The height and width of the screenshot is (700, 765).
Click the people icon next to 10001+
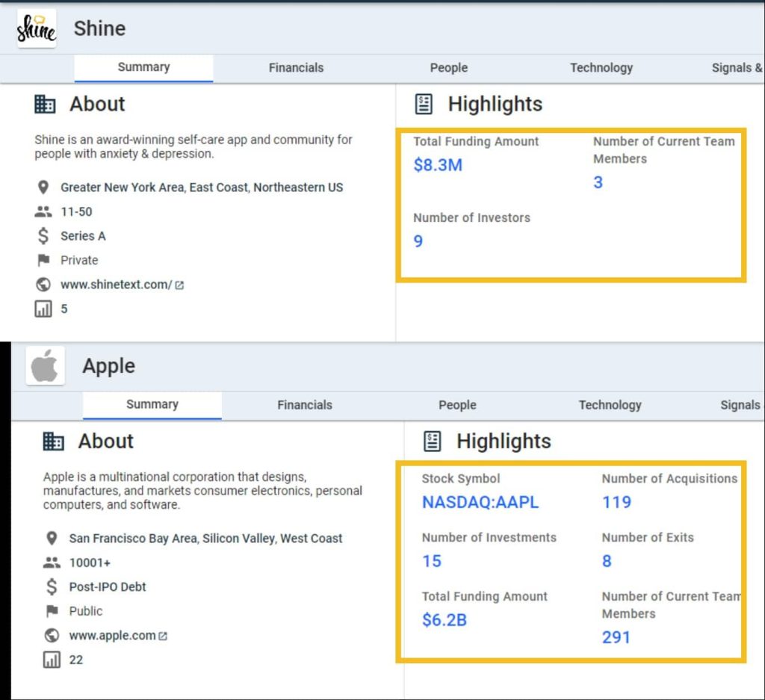pos(52,563)
